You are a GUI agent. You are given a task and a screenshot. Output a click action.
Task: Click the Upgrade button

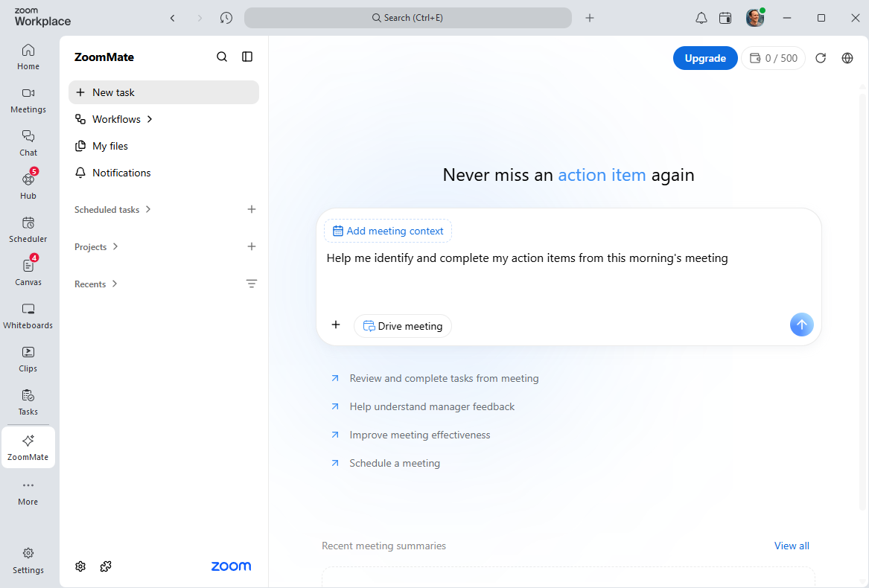[x=705, y=58]
